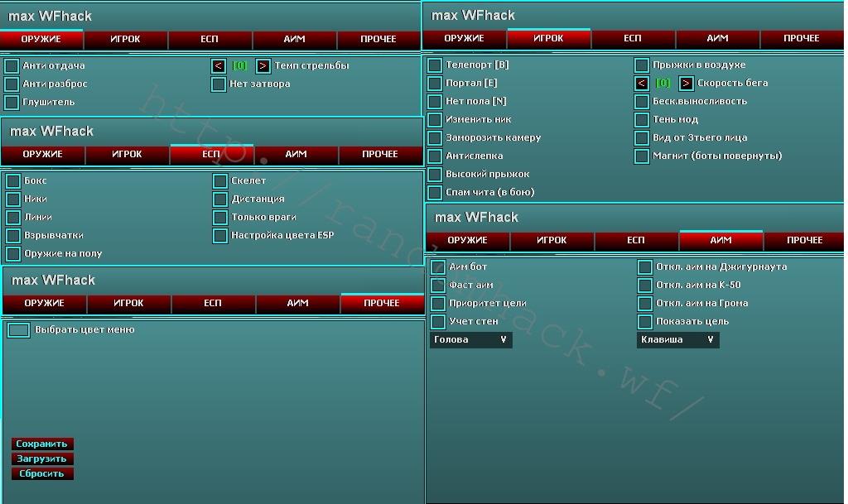Image resolution: width=848 pixels, height=504 pixels.
Task: Toggle Спам чита (в бою) checkbox
Action: [x=435, y=192]
